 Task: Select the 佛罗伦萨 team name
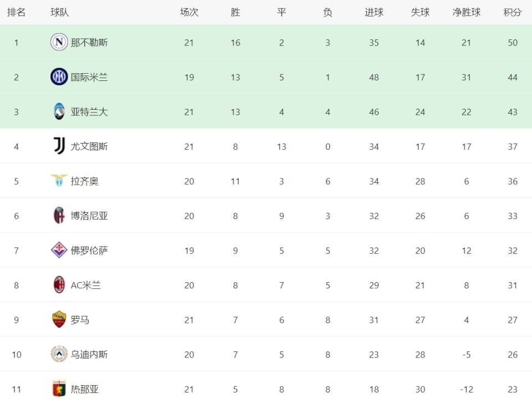coord(89,251)
